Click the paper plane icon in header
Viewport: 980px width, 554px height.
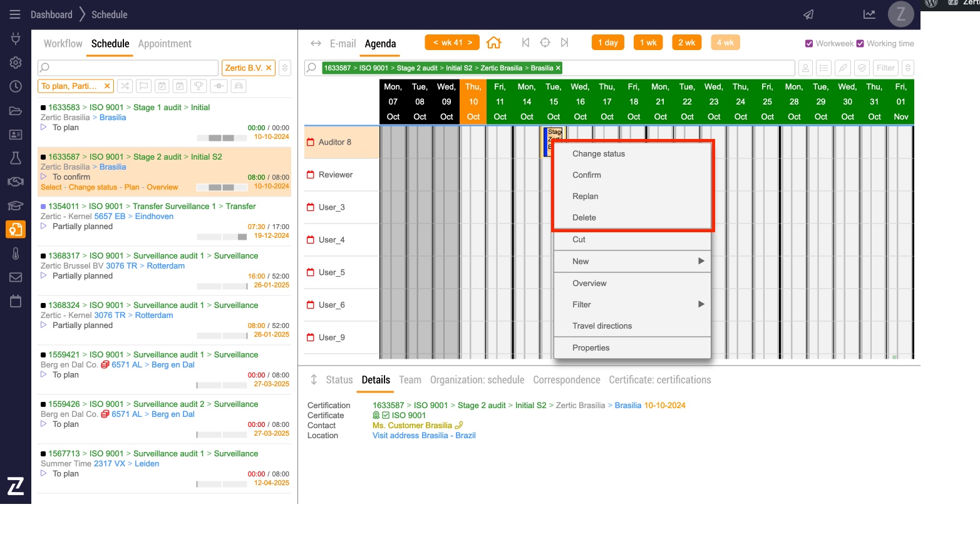pos(808,14)
